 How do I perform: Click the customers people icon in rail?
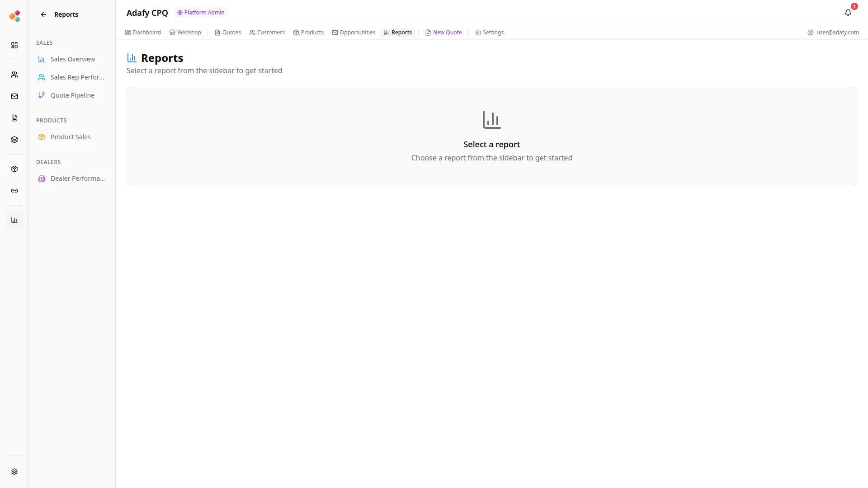pyautogui.click(x=14, y=75)
